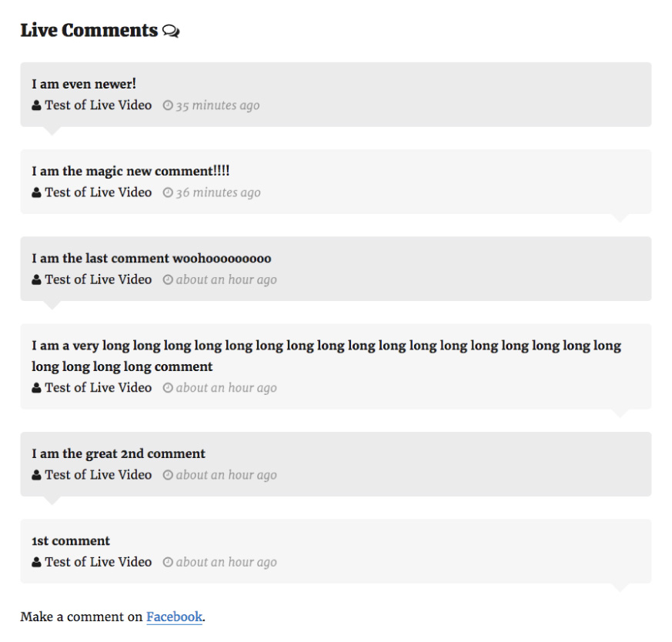Click clock icon next to '36 minutes ago'

(168, 192)
